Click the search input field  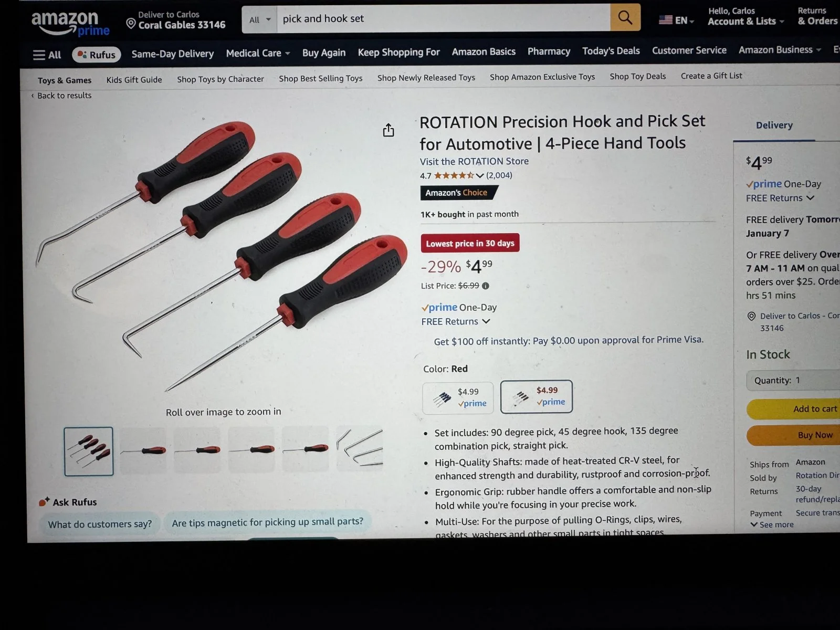pyautogui.click(x=444, y=19)
